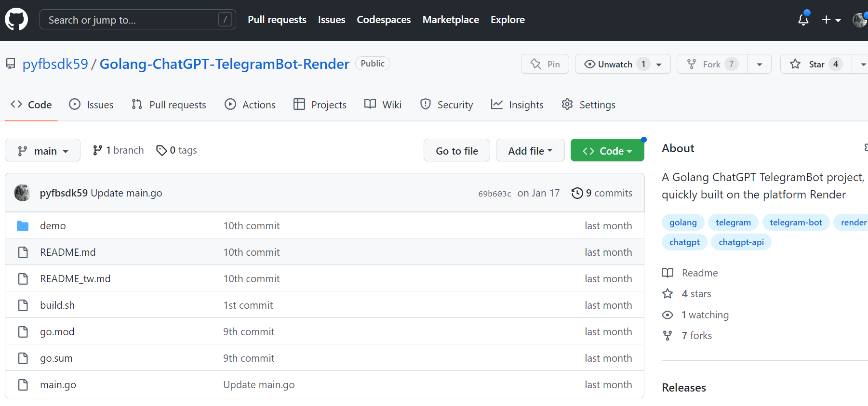Expand the fork options dropdown arrow
This screenshot has height=406, width=868.
point(760,64)
